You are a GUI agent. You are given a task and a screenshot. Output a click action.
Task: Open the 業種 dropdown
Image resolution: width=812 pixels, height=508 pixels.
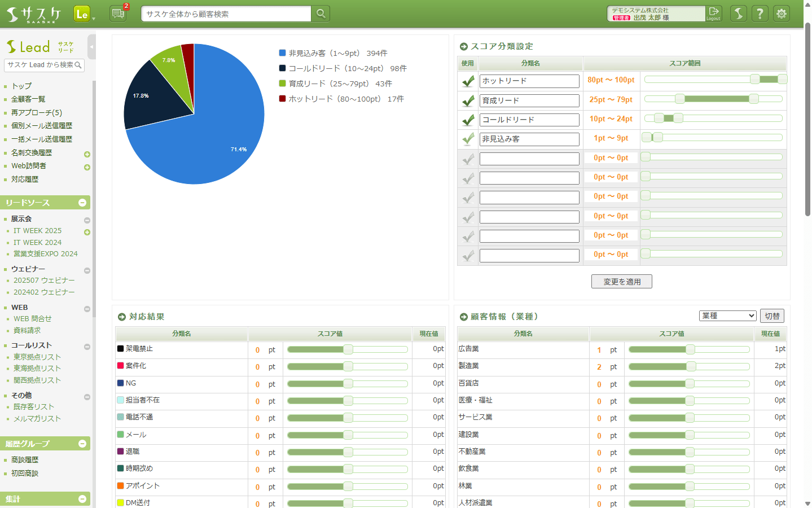pos(727,316)
